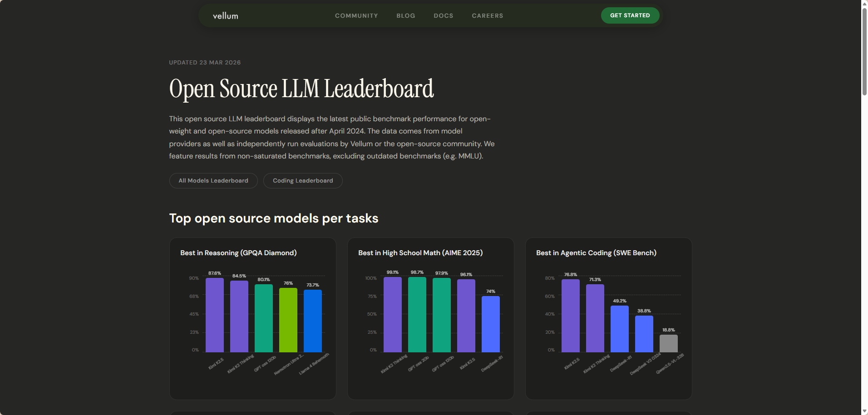This screenshot has width=868, height=415.
Task: Click the Qwen2.5-VL-32B axis label
Action: coord(670,364)
